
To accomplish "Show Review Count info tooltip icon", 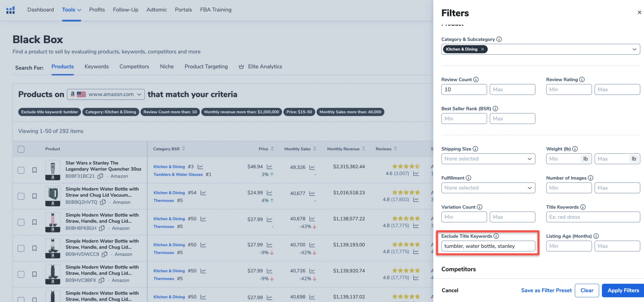I will [476, 79].
